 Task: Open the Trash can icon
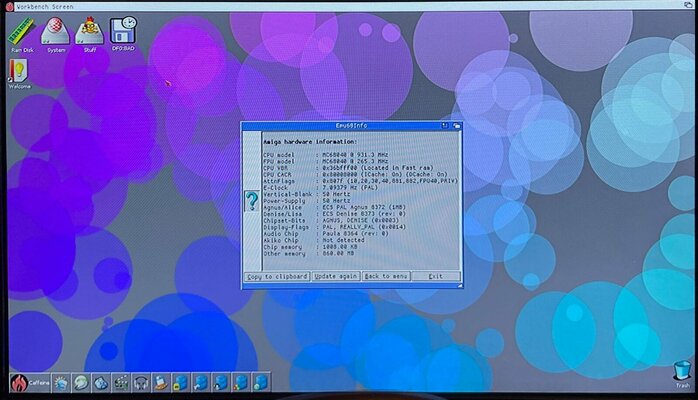(x=682, y=371)
